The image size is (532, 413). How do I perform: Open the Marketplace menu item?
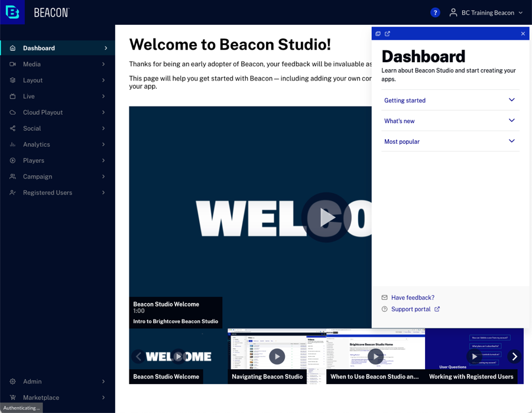pos(58,398)
